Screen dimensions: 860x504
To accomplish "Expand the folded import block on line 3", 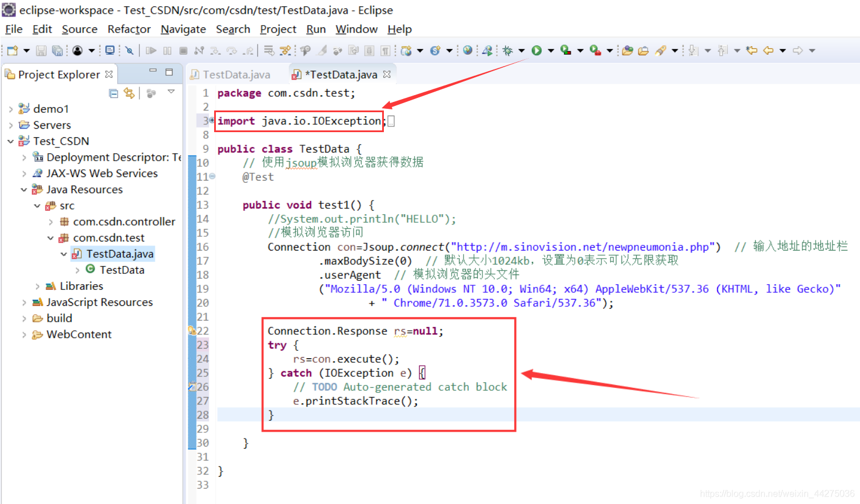I will point(211,120).
